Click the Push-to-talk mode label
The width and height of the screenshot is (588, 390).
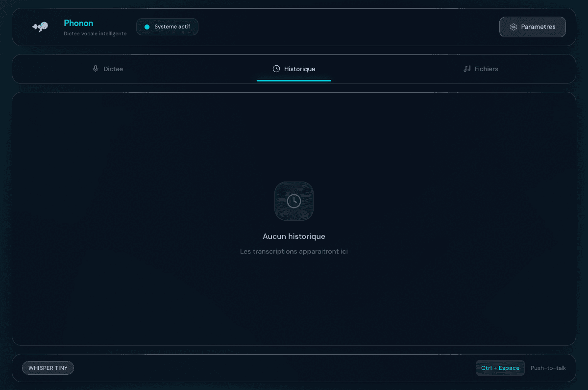click(548, 368)
